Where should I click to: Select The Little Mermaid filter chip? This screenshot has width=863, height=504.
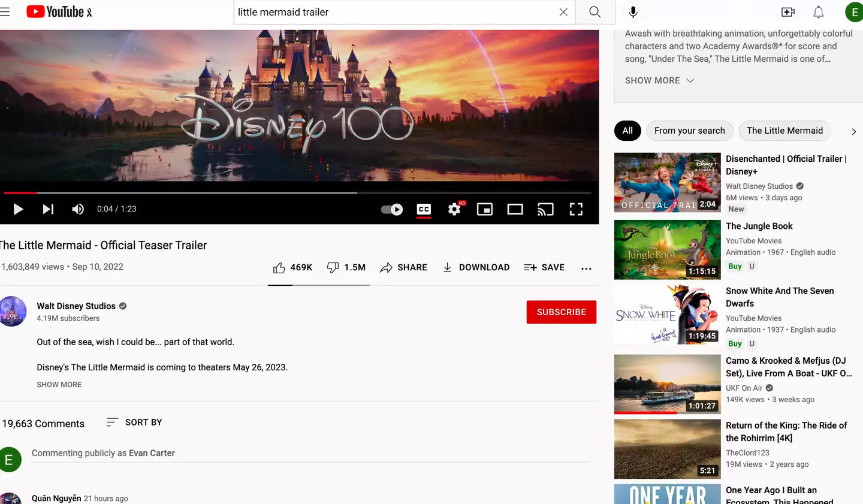[x=784, y=131]
